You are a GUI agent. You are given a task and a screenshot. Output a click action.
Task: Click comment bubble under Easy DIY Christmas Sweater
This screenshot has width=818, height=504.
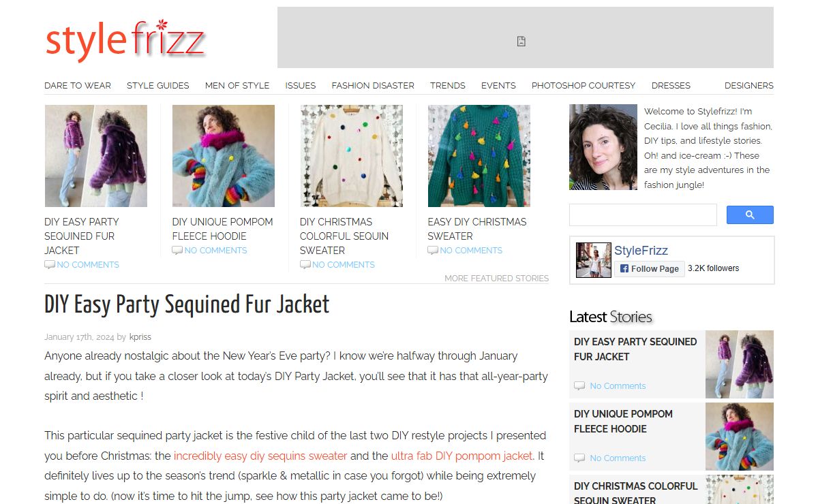(433, 251)
